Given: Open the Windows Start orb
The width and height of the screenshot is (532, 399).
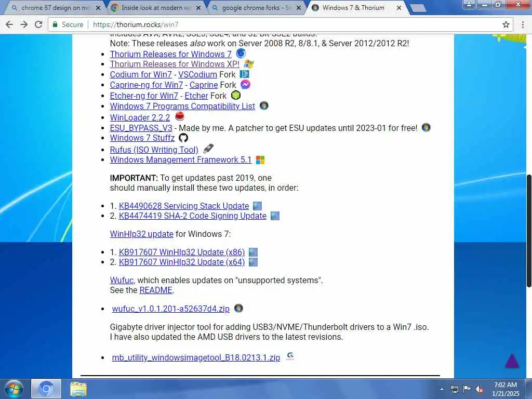Looking at the screenshot, I should coord(14,389).
